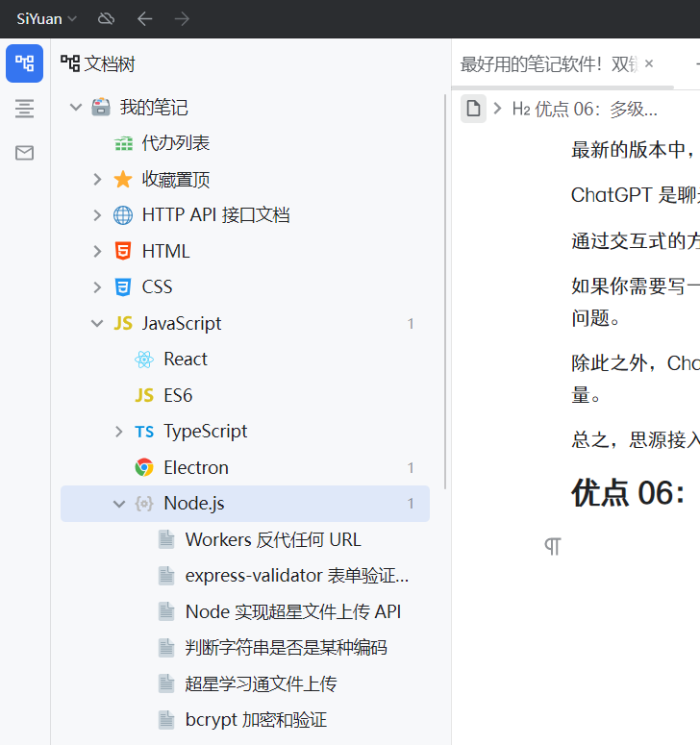
Task: Expand HTTP API 接口文档
Action: pos(97,215)
